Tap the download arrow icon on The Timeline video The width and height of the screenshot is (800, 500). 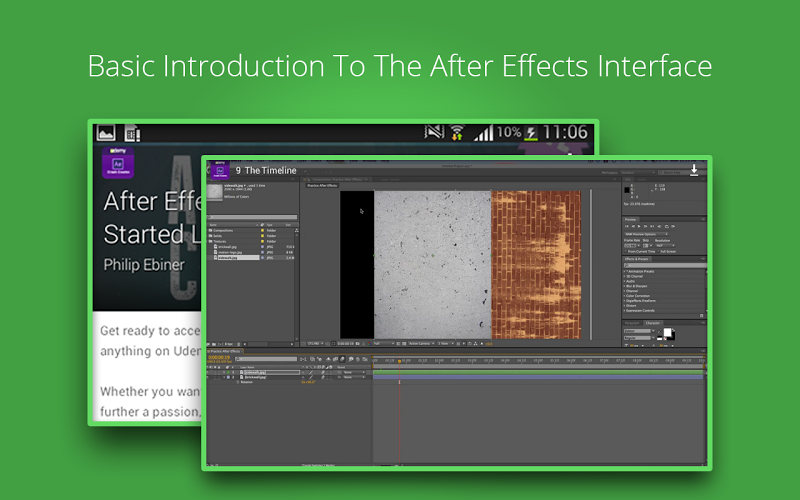(x=694, y=170)
